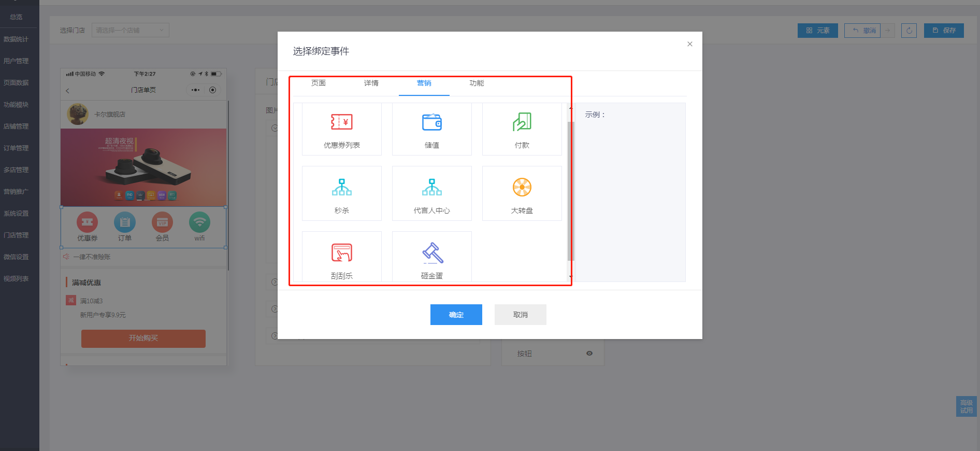Pick the 刮刮乐 scratch card icon
The width and height of the screenshot is (980, 451).
pos(341,253)
